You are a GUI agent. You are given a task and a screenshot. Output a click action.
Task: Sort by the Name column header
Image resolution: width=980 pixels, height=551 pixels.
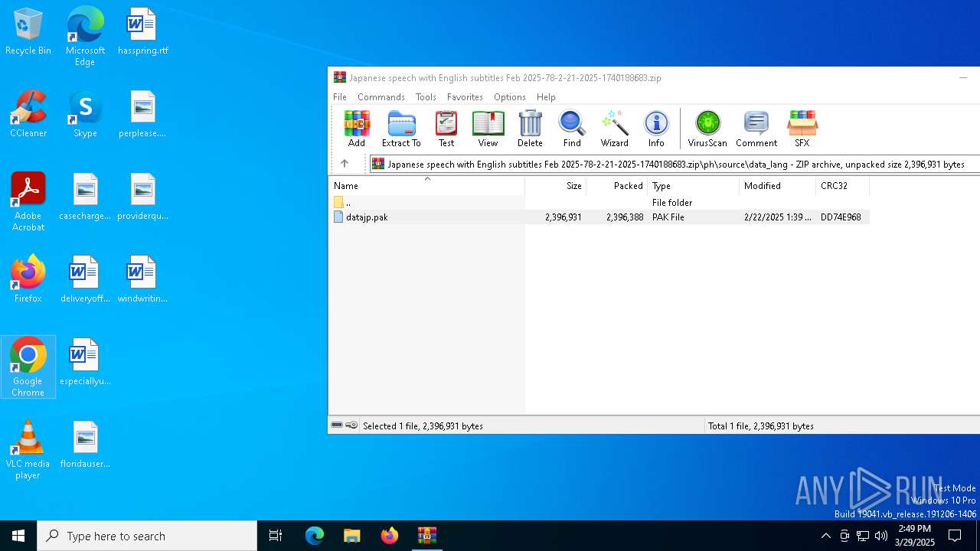[427, 186]
